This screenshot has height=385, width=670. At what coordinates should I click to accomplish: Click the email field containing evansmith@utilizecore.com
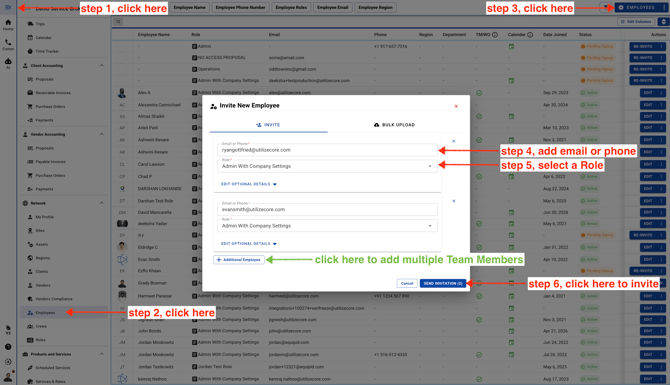click(x=327, y=209)
